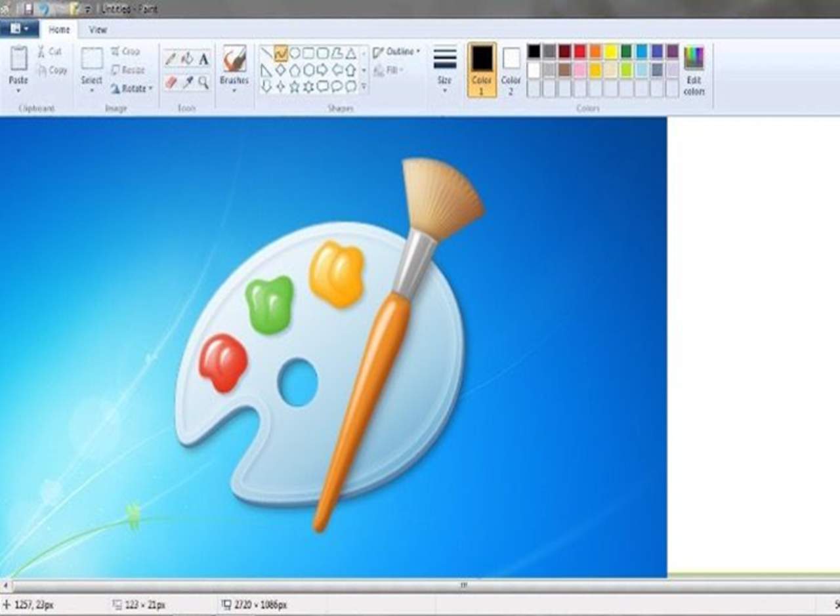The image size is (840, 616).
Task: Select the Curve shape tool
Action: (281, 53)
